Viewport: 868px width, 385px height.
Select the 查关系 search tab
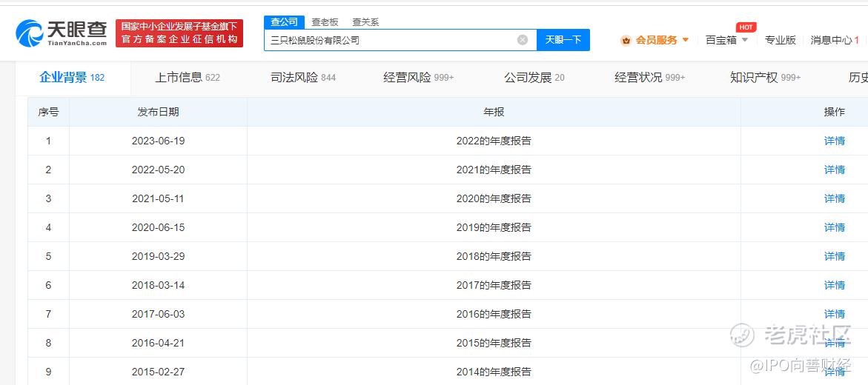(x=365, y=23)
